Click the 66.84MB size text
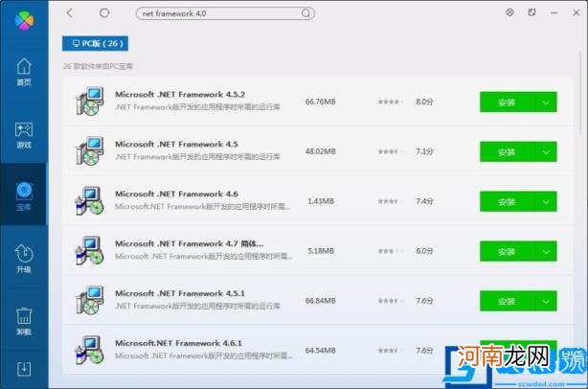The height and width of the screenshot is (389, 588). pos(321,301)
